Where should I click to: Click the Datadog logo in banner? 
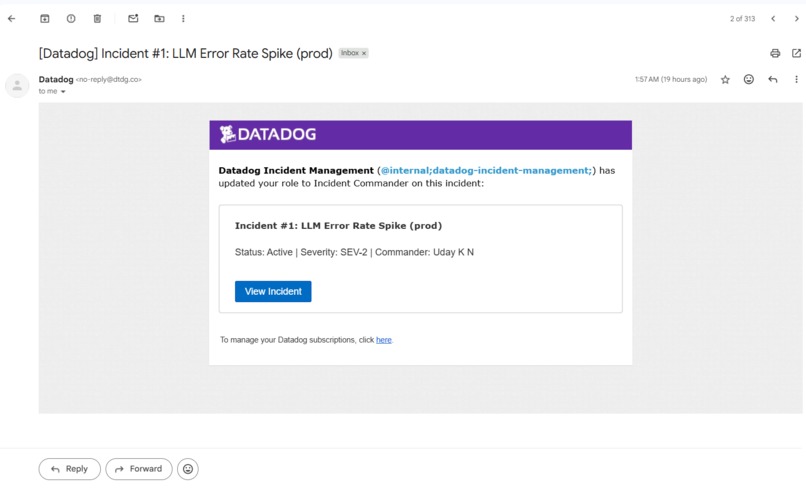click(268, 134)
